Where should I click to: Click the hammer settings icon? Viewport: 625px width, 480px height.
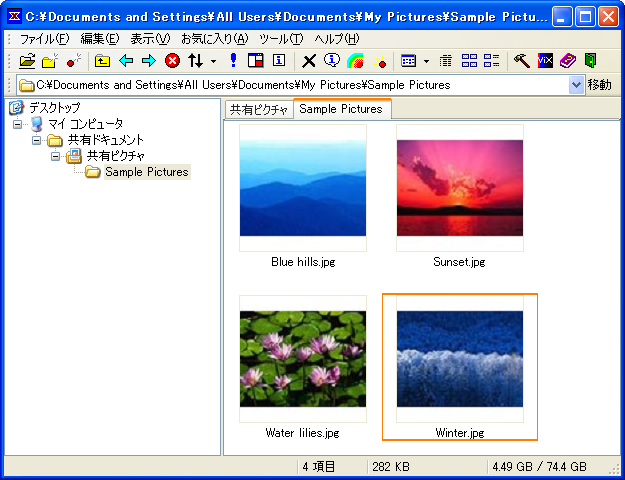point(521,61)
